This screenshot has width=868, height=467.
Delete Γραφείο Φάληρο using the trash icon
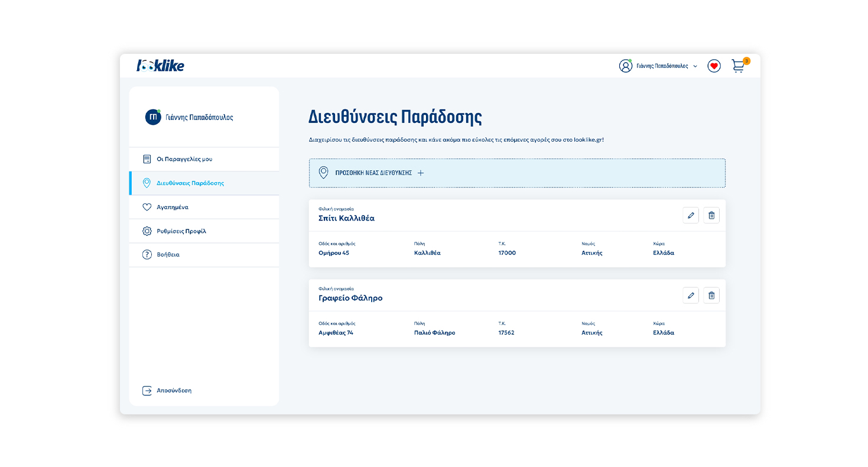711,295
